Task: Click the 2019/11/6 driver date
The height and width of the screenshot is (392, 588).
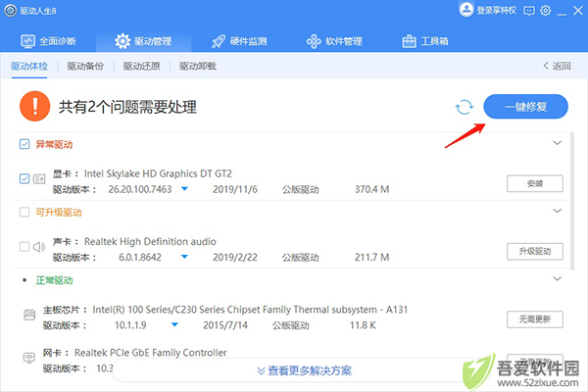Action: pyautogui.click(x=235, y=189)
